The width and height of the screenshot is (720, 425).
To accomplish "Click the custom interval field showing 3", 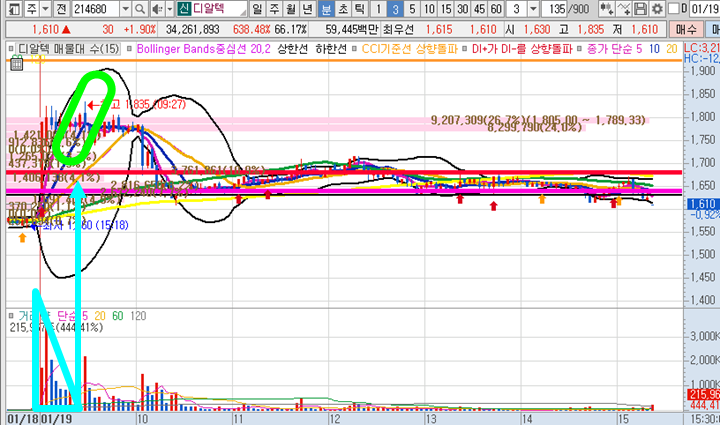I will [x=517, y=9].
